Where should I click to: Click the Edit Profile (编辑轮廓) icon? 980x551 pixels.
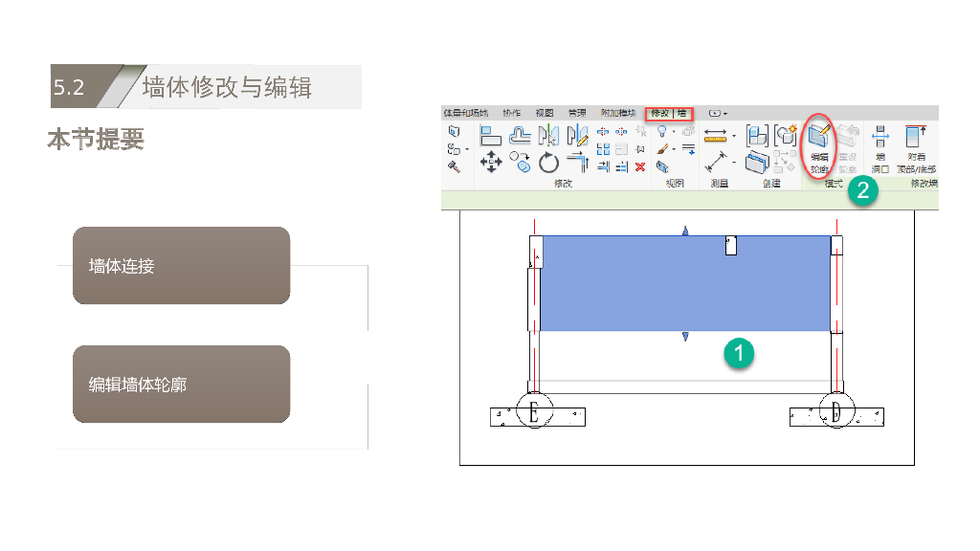[819, 143]
